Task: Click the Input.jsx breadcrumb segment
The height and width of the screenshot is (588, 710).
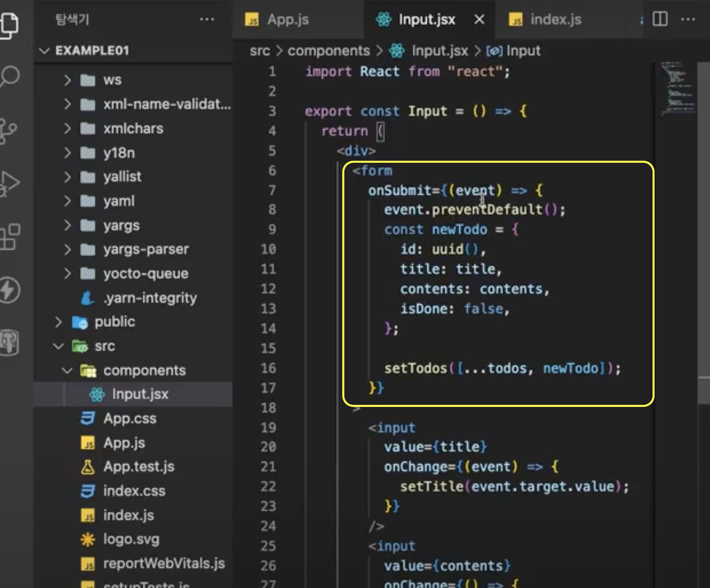Action: (440, 51)
